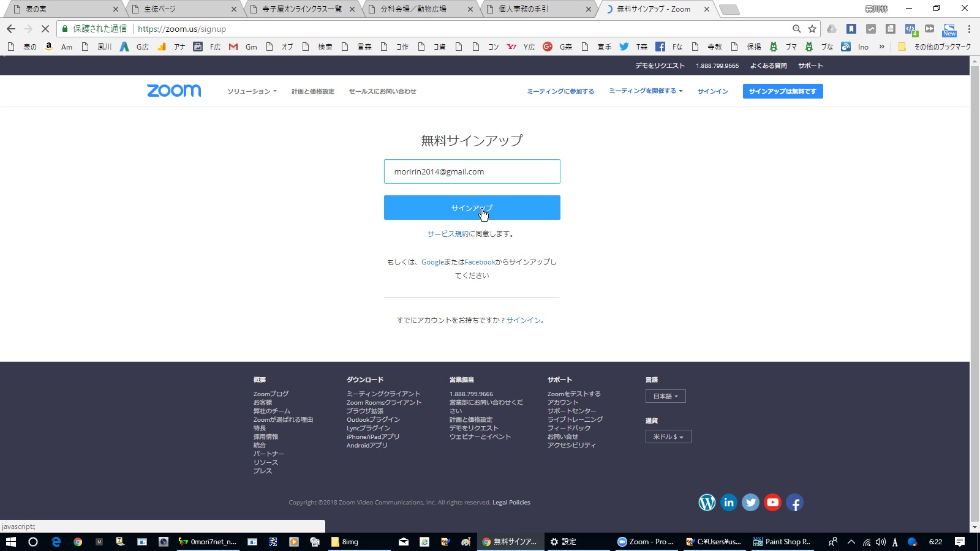Click デモをリクエスト in the top bar
This screenshot has width=980, height=551.
[x=660, y=66]
